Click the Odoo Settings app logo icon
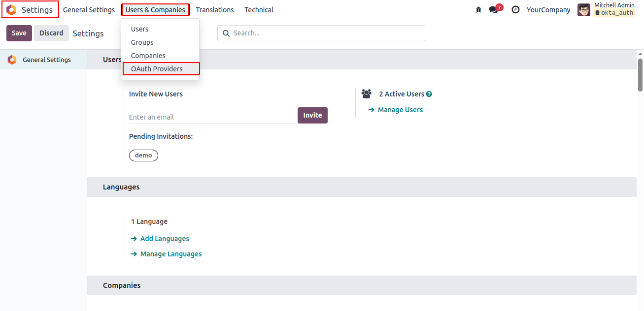 coord(11,10)
